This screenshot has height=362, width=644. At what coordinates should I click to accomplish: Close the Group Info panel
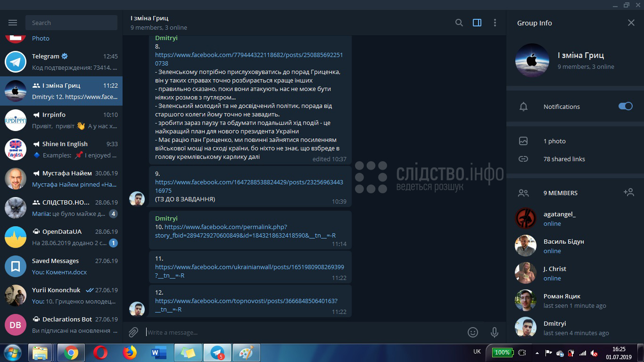[631, 23]
